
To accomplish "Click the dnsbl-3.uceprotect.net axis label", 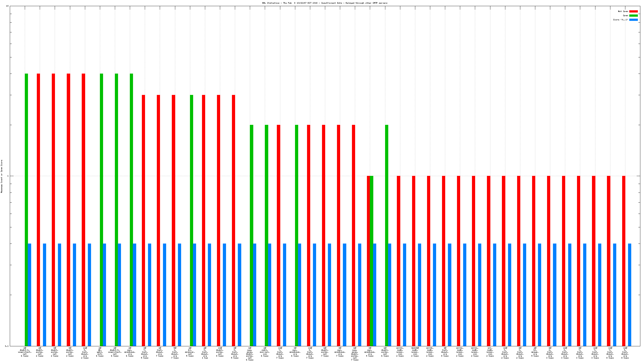I will tap(115, 352).
